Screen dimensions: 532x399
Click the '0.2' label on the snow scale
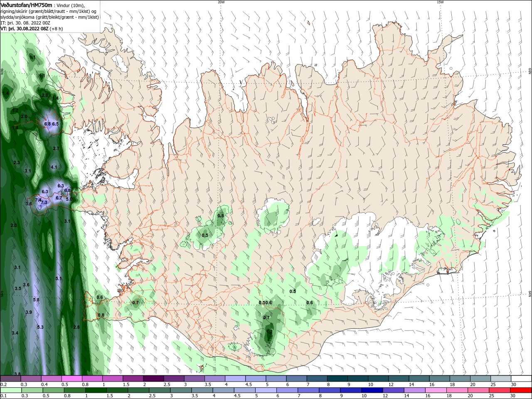point(3,384)
